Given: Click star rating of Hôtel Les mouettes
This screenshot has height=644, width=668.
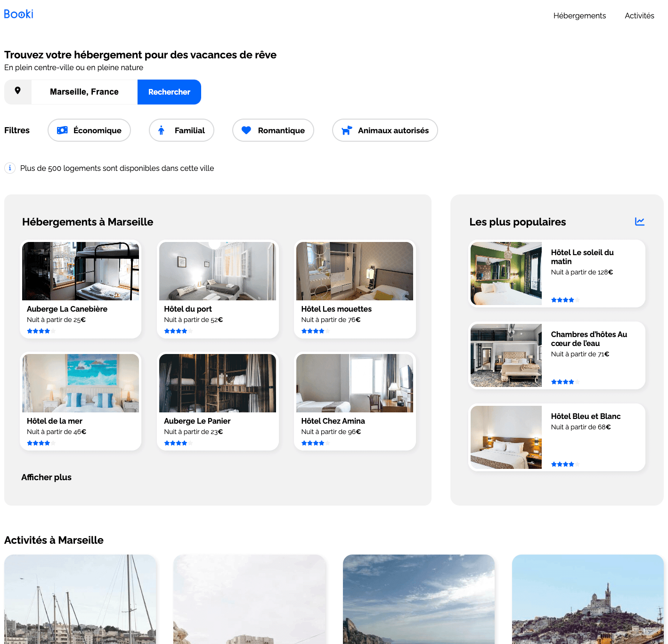Looking at the screenshot, I should coord(316,331).
